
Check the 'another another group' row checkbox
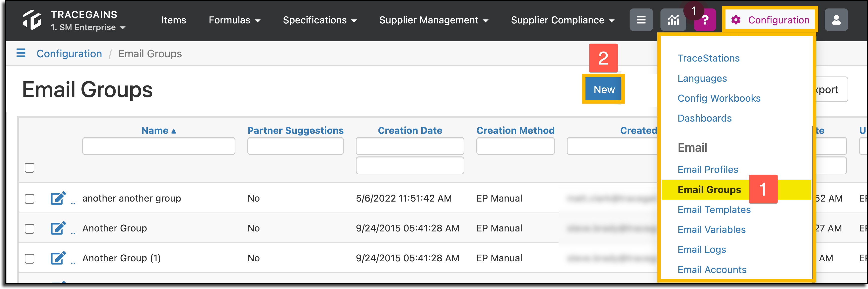coord(30,199)
